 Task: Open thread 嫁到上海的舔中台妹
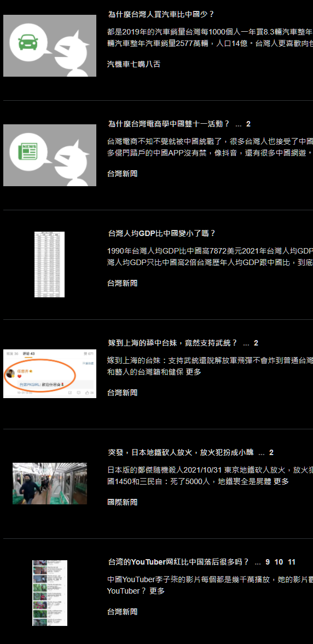tap(173, 343)
